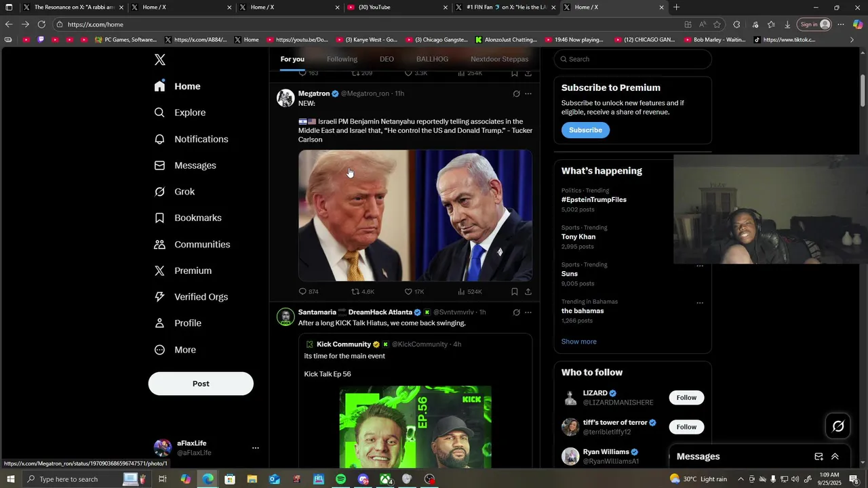The width and height of the screenshot is (868, 488).
Task: Click the taskbar search box
Action: (85, 479)
